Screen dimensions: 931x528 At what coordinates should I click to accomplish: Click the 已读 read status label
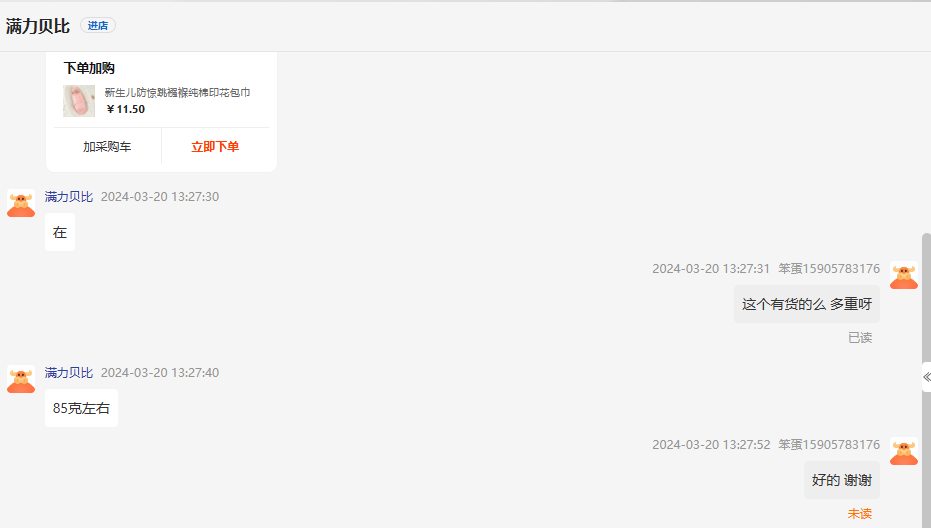click(860, 338)
